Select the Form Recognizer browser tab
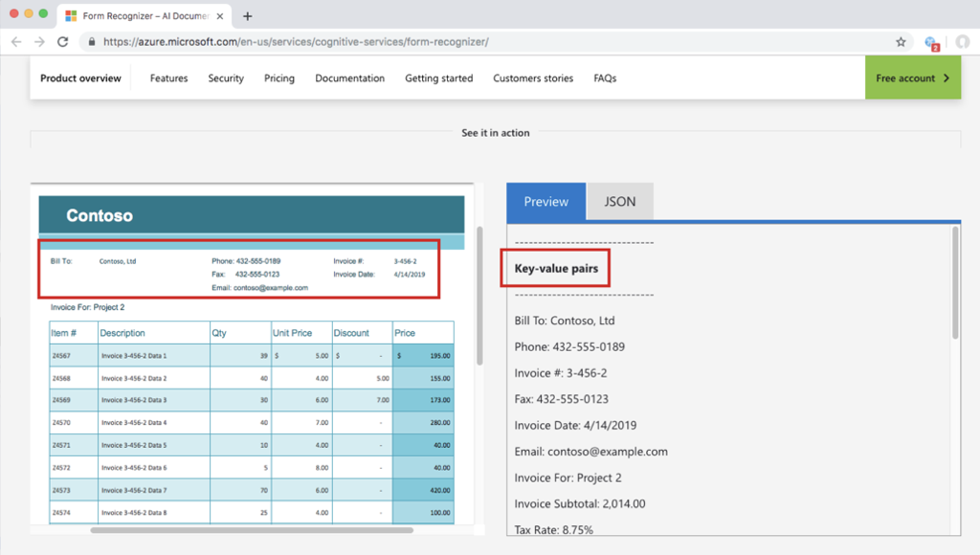This screenshot has height=555, width=980. 145,16
